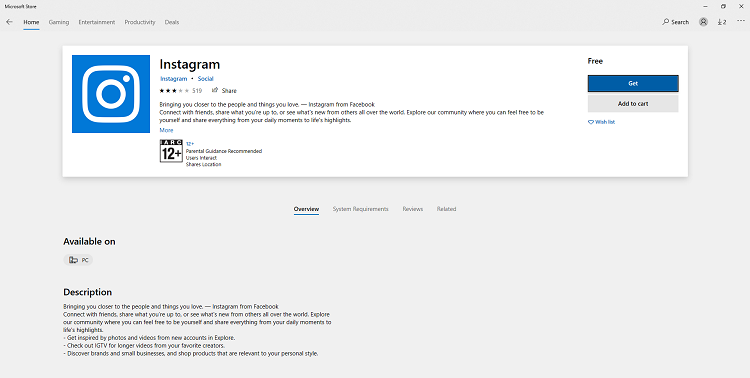Image resolution: width=750 pixels, height=378 pixels.
Task: Open the Gaming tab
Action: [59, 22]
